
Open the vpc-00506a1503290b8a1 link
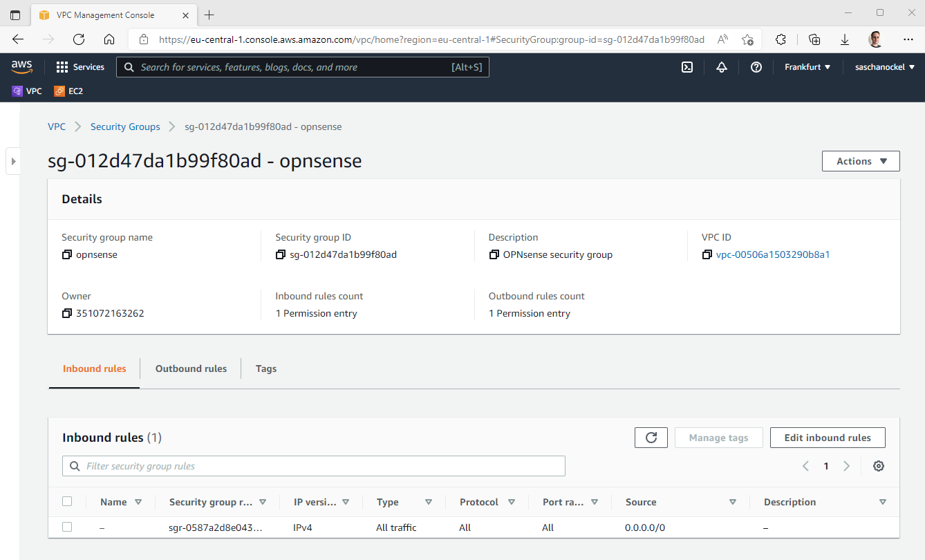point(773,254)
